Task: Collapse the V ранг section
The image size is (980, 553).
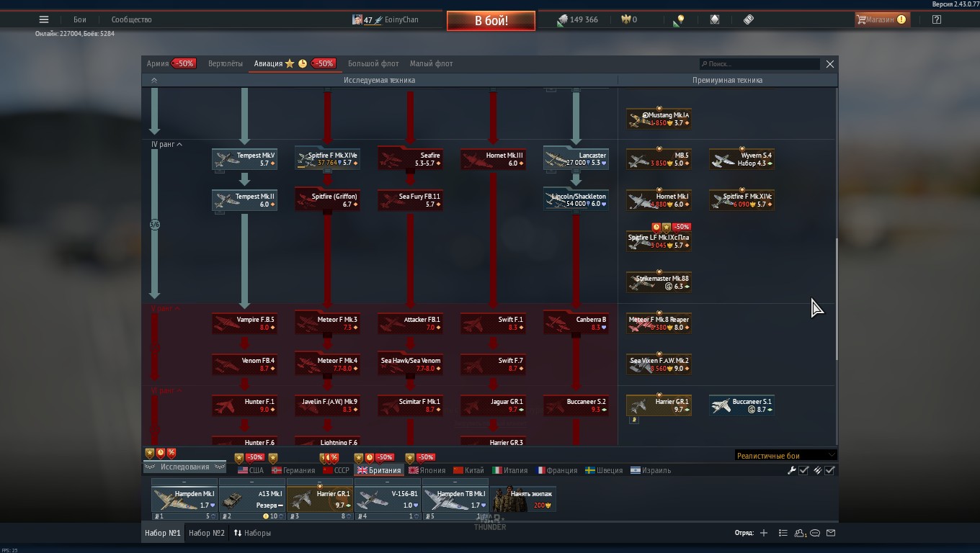Action: [x=166, y=309]
